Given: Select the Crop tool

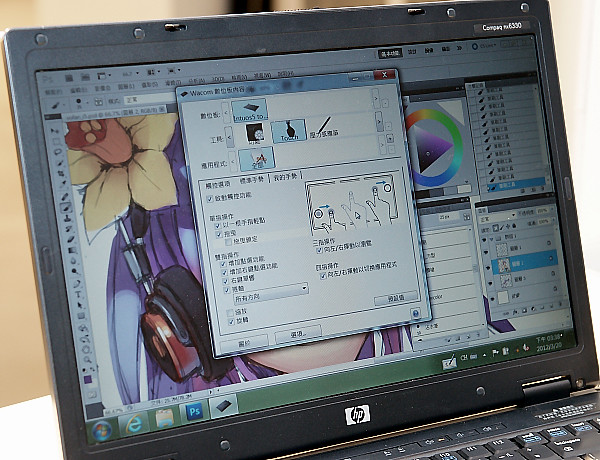Looking at the screenshot, I should click(x=61, y=174).
